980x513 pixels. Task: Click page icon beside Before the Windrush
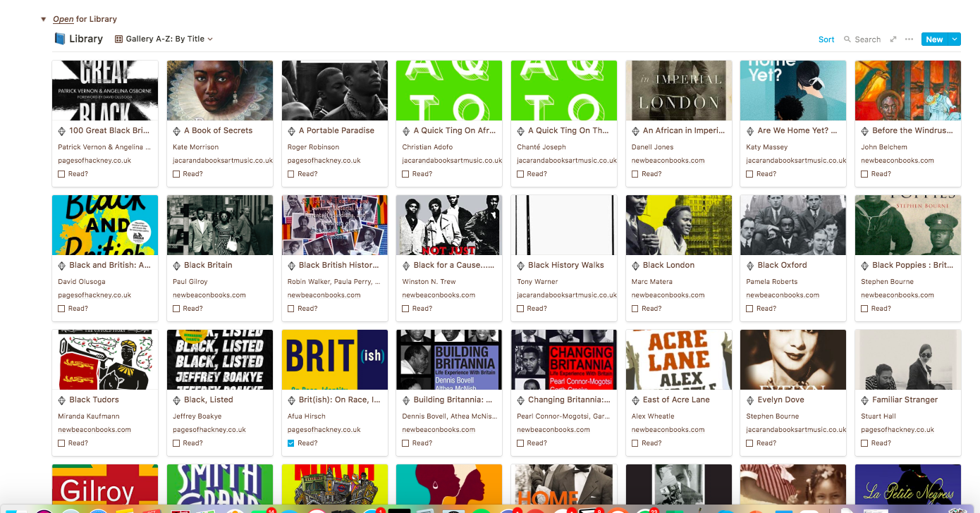point(865,131)
